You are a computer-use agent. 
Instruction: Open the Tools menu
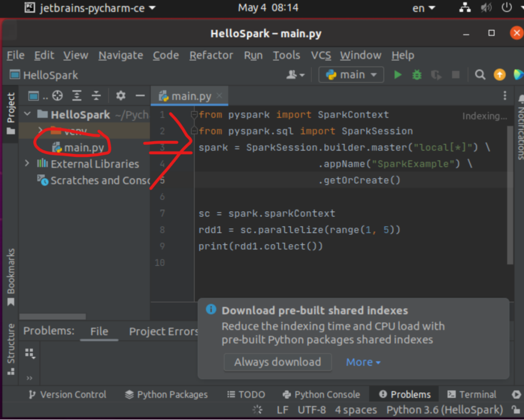click(x=286, y=55)
